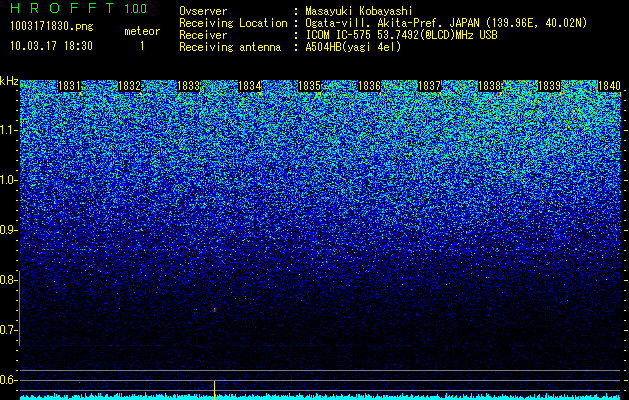Click the 1840 time label

point(609,86)
